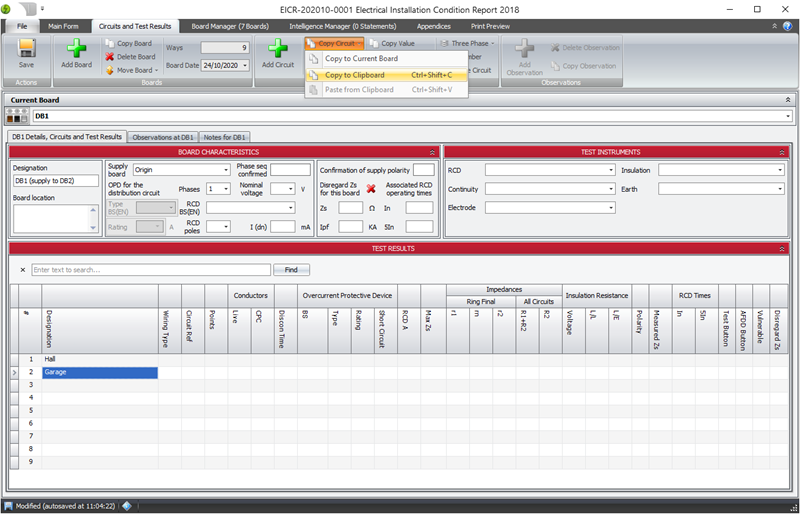Open the Supply board Origin dropdown
The height and width of the screenshot is (514, 800).
pyautogui.click(x=226, y=170)
